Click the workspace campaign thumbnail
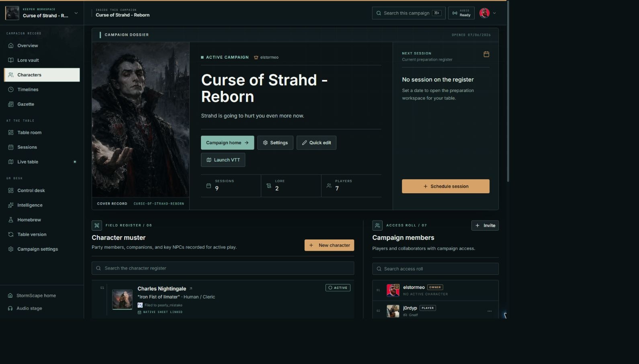The height and width of the screenshot is (364, 639). click(x=12, y=13)
